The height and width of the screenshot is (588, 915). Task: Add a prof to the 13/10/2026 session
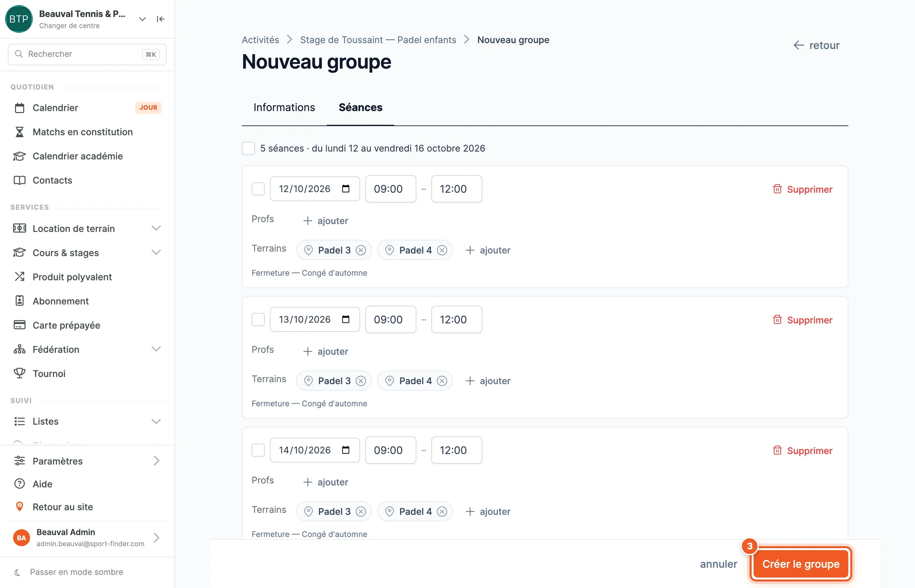click(x=326, y=351)
